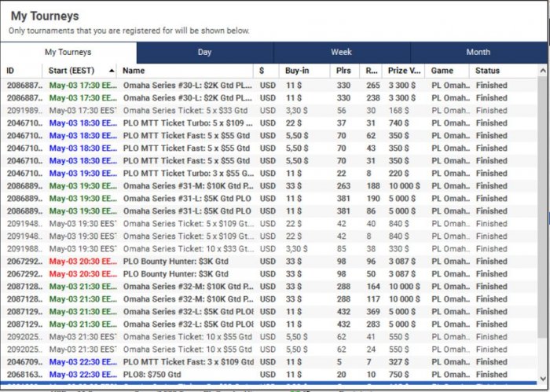Click tournament ID 2068163..

[x=24, y=375]
